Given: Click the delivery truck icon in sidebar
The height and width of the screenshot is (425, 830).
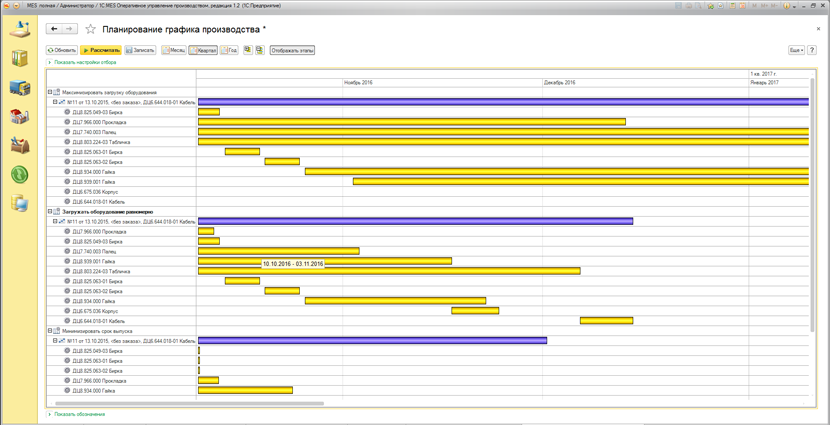Looking at the screenshot, I should (19, 87).
